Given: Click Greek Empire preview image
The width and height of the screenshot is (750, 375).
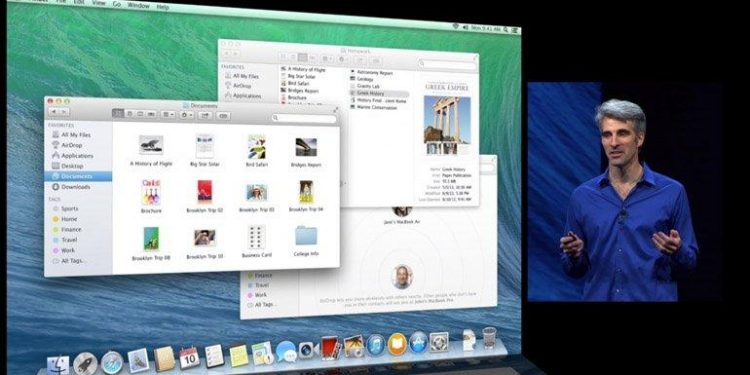Looking at the screenshot, I should [x=447, y=120].
